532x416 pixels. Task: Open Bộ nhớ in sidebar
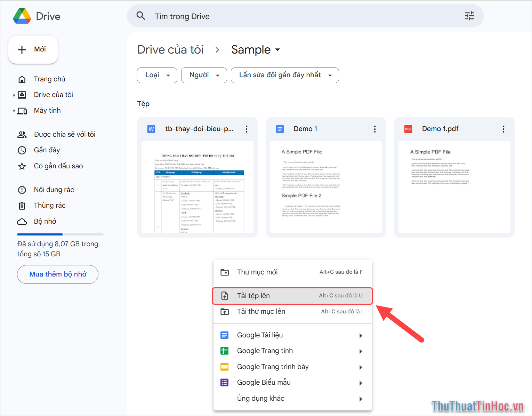(x=45, y=222)
